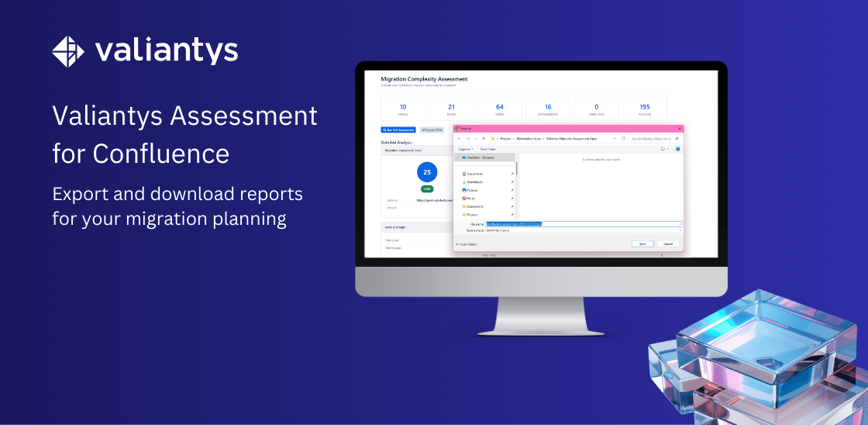Image resolution: width=868 pixels, height=425 pixels.
Task: Expand the OneDrive - Personal tree node
Action: (x=458, y=157)
